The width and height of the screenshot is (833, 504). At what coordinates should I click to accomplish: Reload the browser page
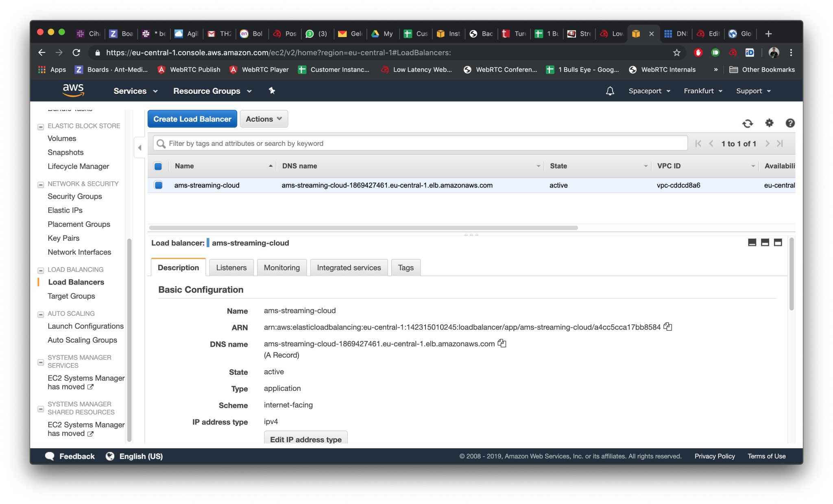tap(76, 52)
